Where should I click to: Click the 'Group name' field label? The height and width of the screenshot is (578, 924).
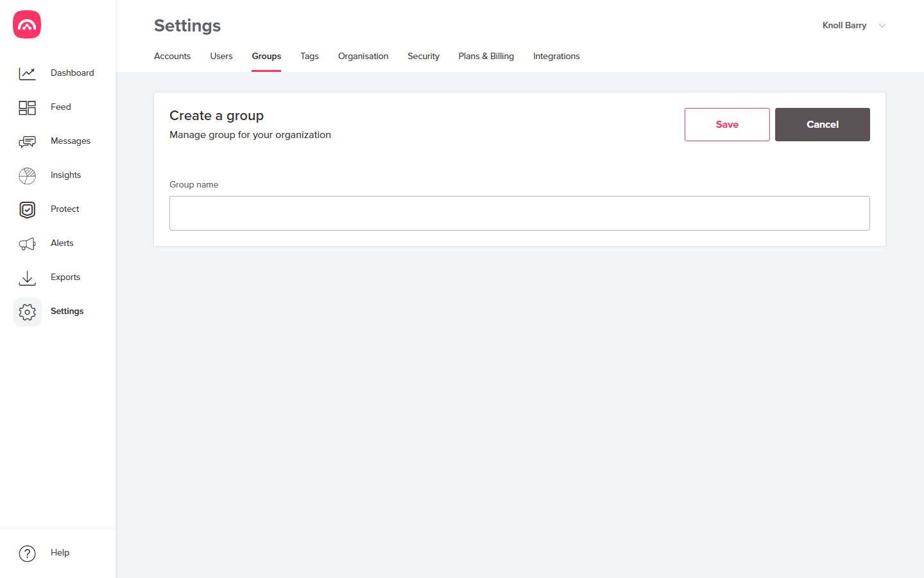[x=194, y=185]
